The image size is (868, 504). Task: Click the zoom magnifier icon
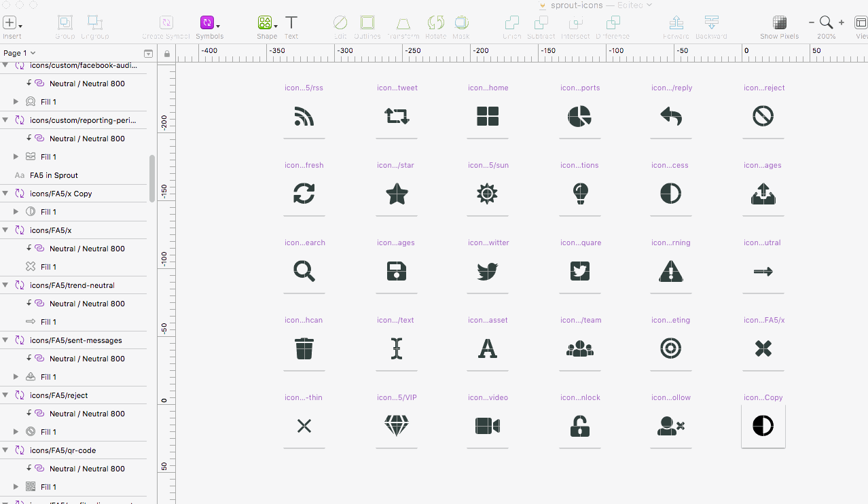[826, 23]
